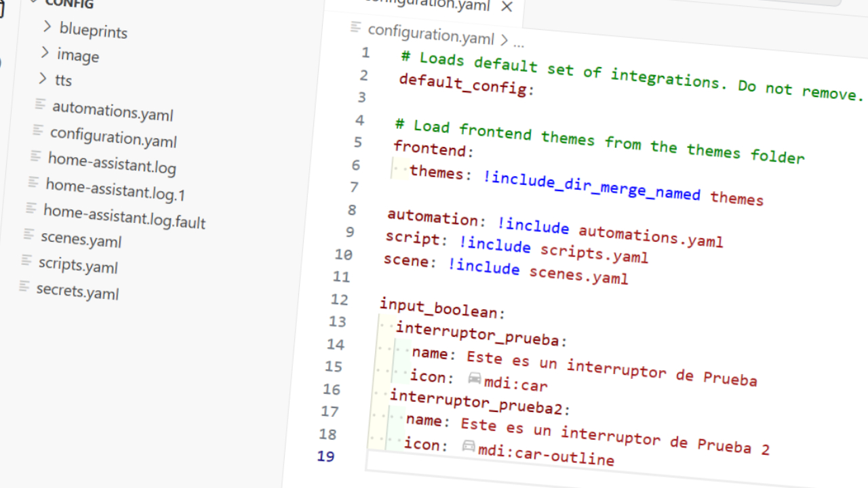Click the secrets.yaml file icon
The image size is (868, 488).
(24, 287)
